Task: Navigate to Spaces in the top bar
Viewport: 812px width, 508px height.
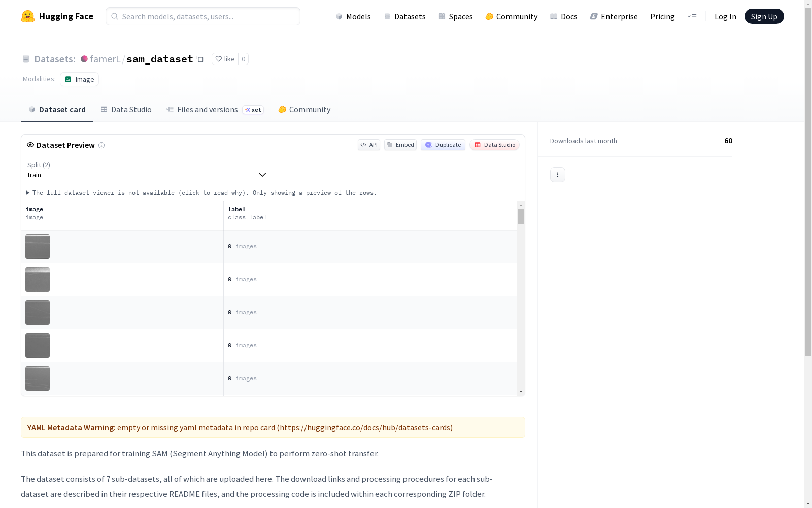Action: click(x=456, y=16)
